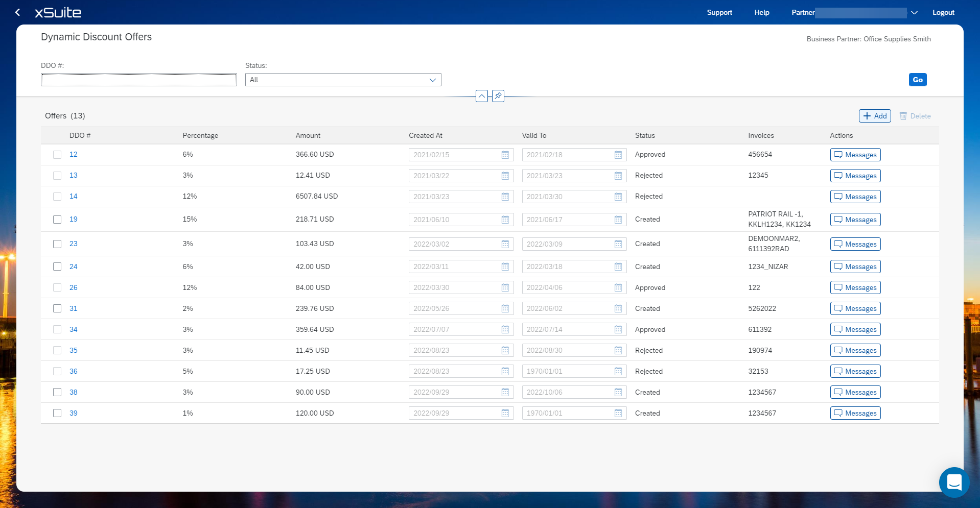
Task: Focus the DDO # input field
Action: click(x=138, y=80)
